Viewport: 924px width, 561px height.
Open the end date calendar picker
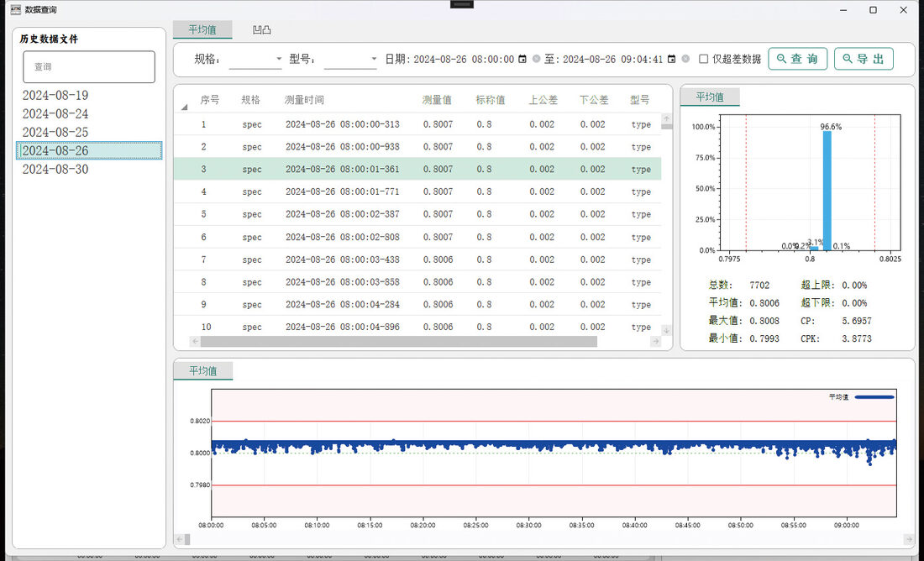coord(671,59)
